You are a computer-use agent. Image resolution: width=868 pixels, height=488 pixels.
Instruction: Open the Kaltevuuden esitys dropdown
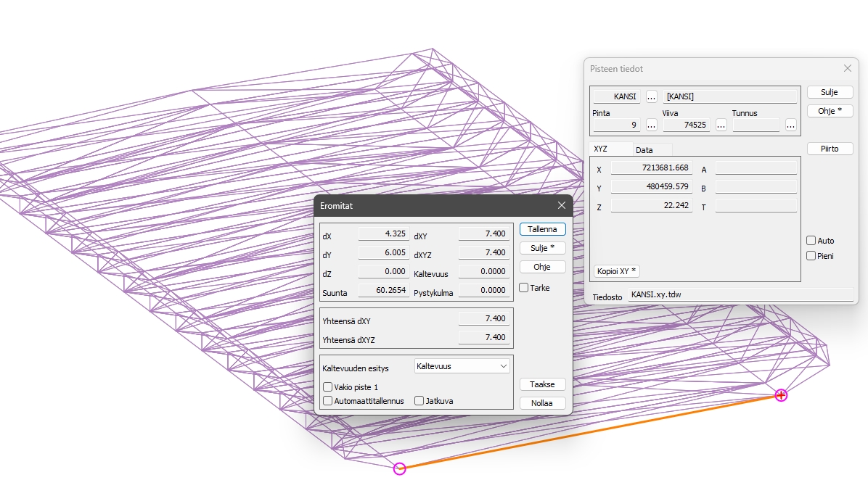click(462, 366)
